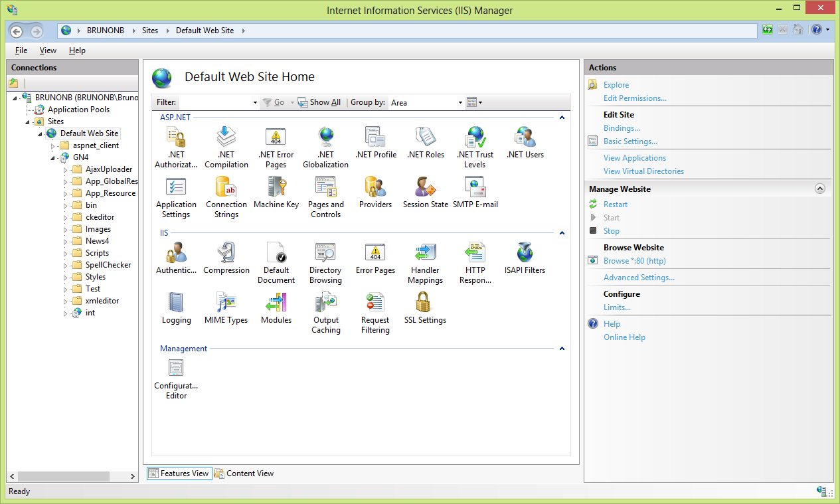
Task: Click the Explore action link
Action: (x=616, y=85)
